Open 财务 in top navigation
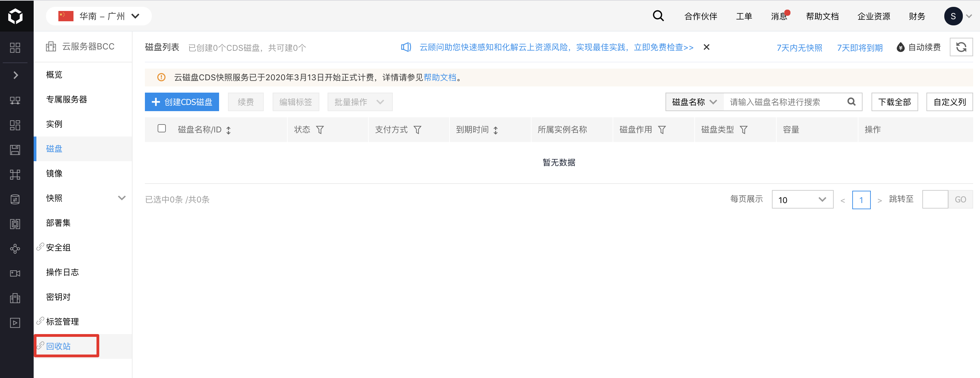Viewport: 980px width, 378px height. coord(917,16)
